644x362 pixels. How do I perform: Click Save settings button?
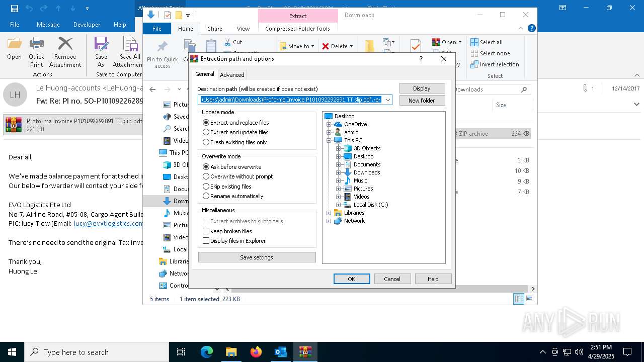click(x=257, y=257)
